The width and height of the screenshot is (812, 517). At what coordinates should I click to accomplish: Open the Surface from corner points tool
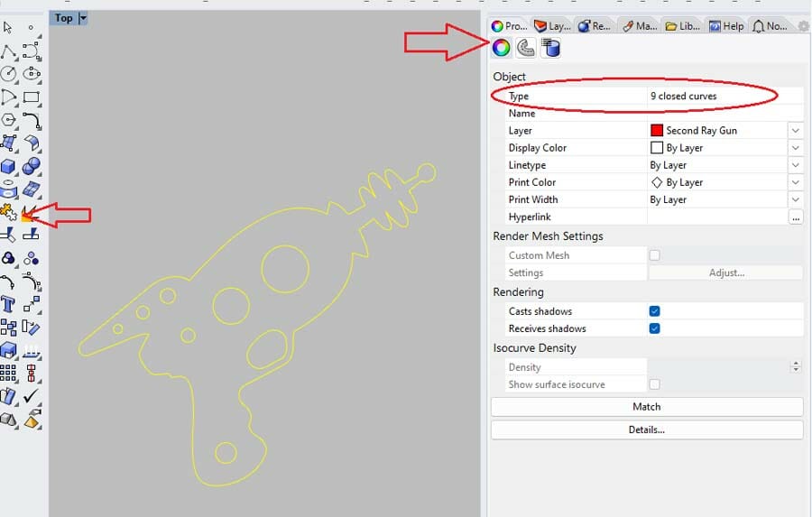(8, 143)
